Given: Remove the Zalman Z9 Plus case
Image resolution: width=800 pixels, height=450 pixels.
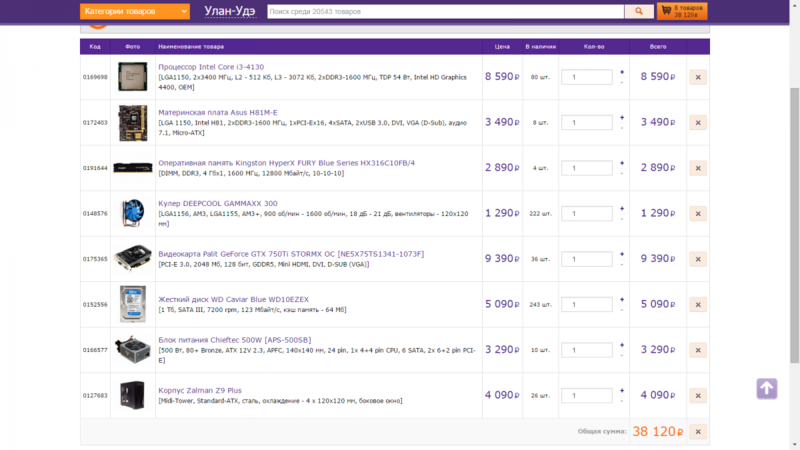Looking at the screenshot, I should pos(697,395).
